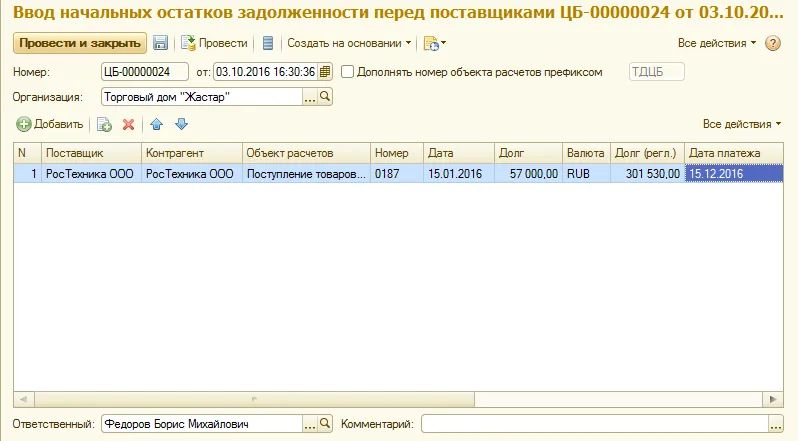The image size is (798, 441).
Task: Click Объект расчетов column header
Action: (306, 153)
